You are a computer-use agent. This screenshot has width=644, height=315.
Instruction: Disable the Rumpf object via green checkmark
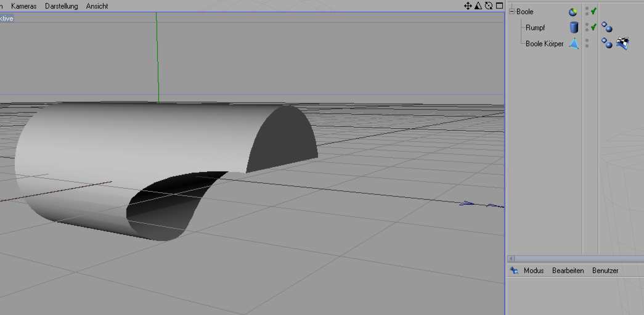click(x=593, y=27)
